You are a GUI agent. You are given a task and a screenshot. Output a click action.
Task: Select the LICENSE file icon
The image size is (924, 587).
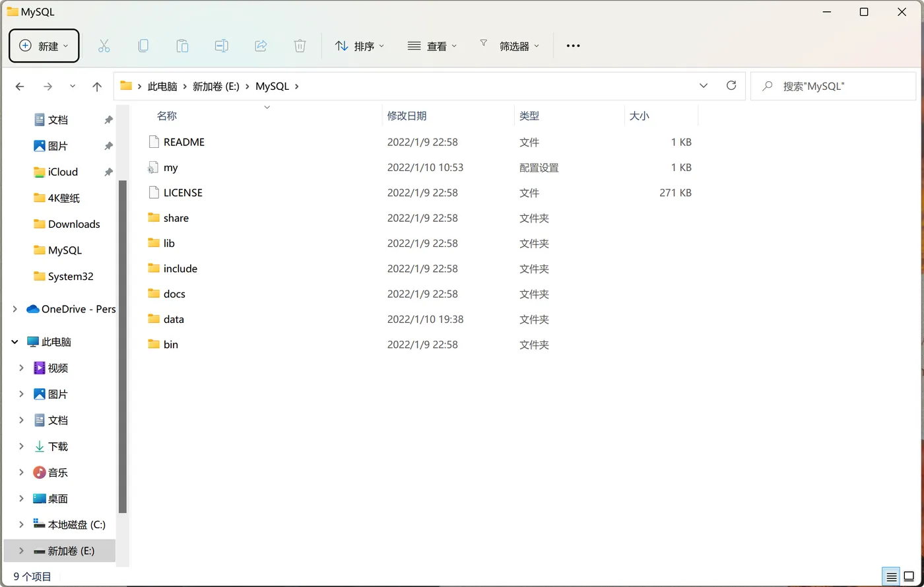point(154,193)
